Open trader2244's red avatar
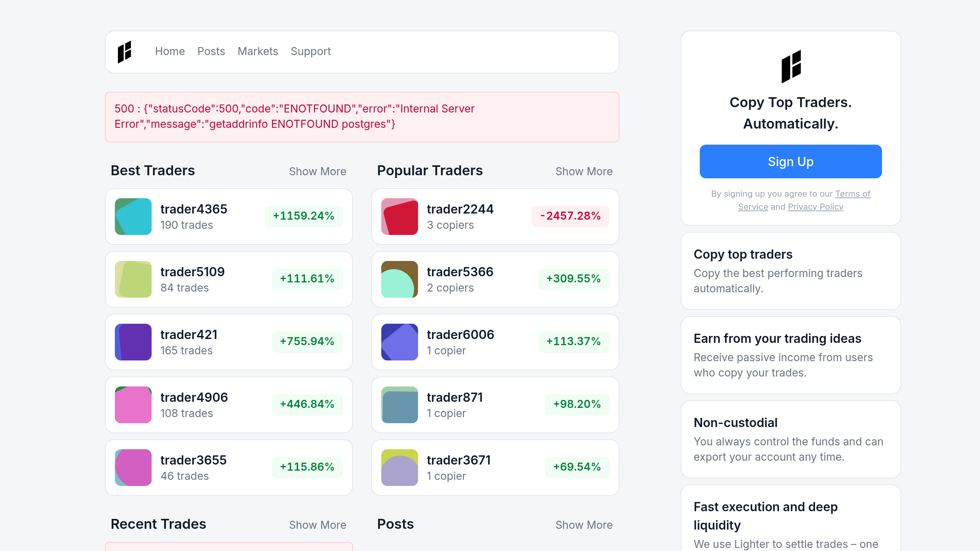Image resolution: width=980 pixels, height=551 pixels. tap(400, 217)
